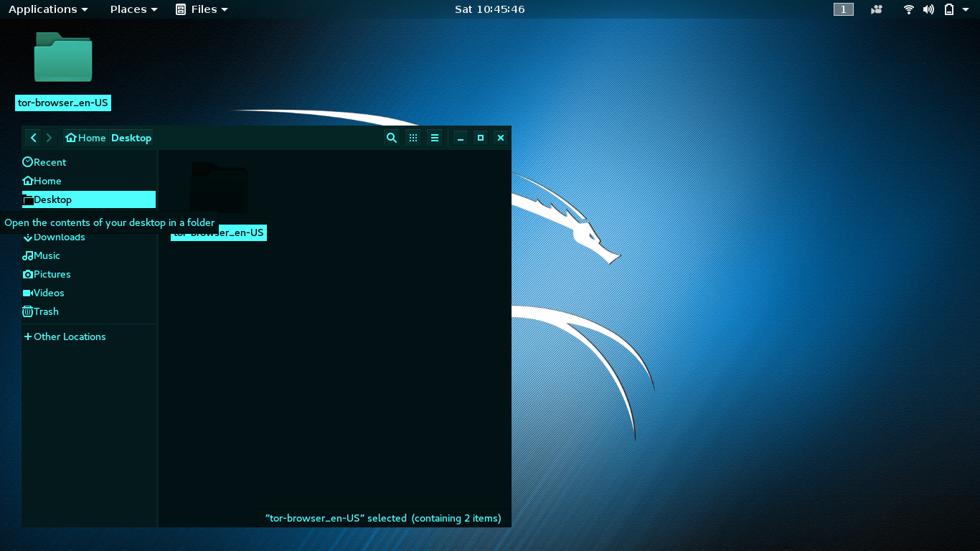The width and height of the screenshot is (980, 551).
Task: Toggle grid view using the view icon
Action: coord(413,138)
